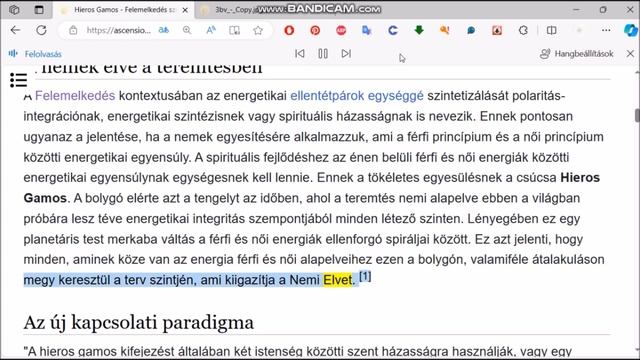
Task: Open the translate page icon
Action: point(164,30)
